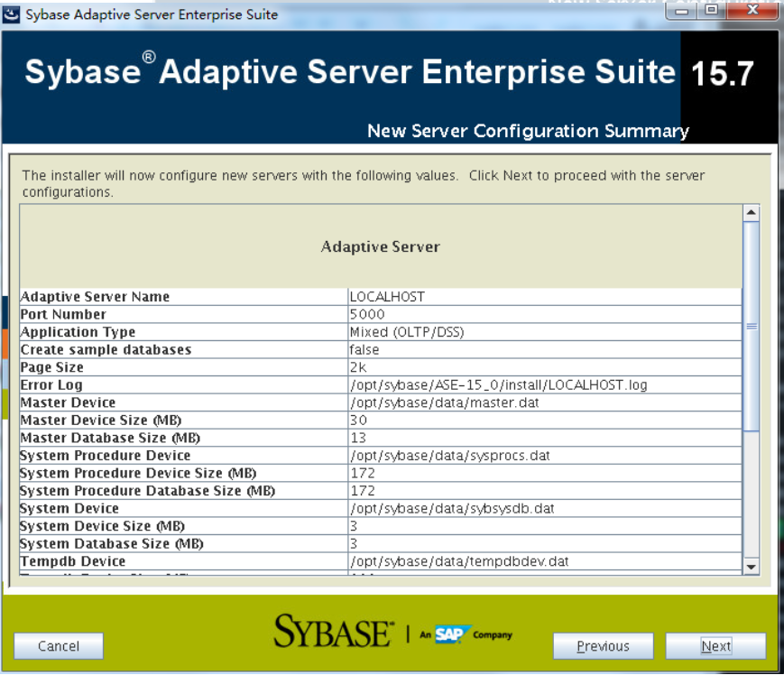Viewport: 784px width, 675px height.
Task: Select the master.dat device path
Action: click(445, 402)
